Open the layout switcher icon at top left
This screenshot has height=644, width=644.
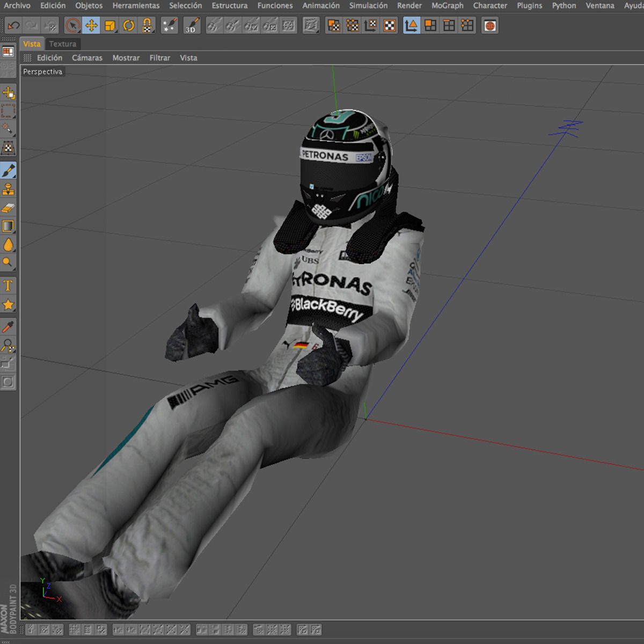[8, 52]
